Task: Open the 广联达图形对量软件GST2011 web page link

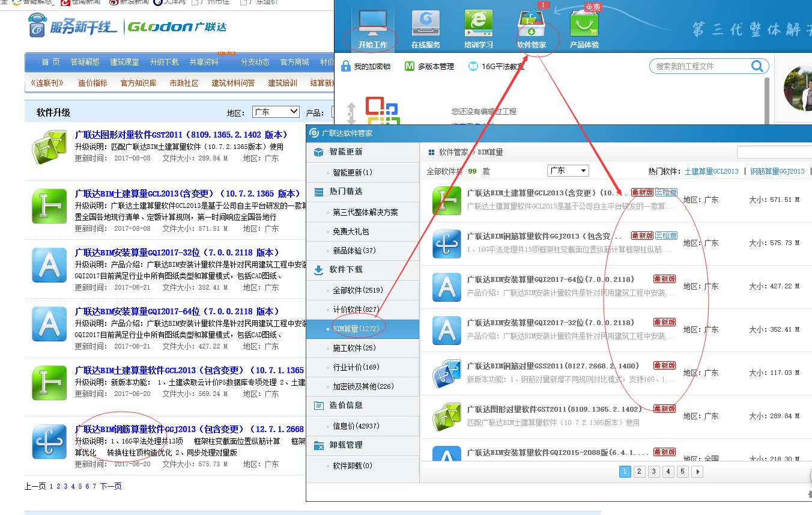Action: coord(181,135)
